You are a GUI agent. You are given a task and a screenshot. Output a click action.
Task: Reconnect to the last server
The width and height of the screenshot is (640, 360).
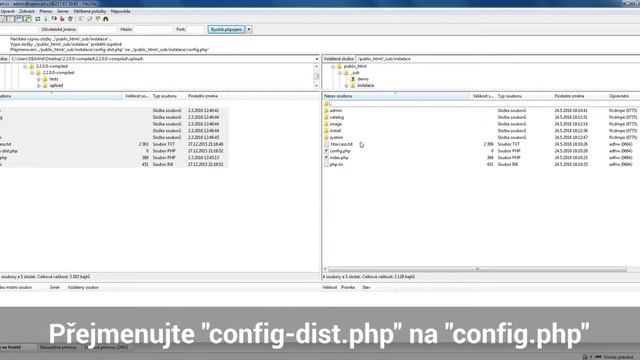click(70, 19)
